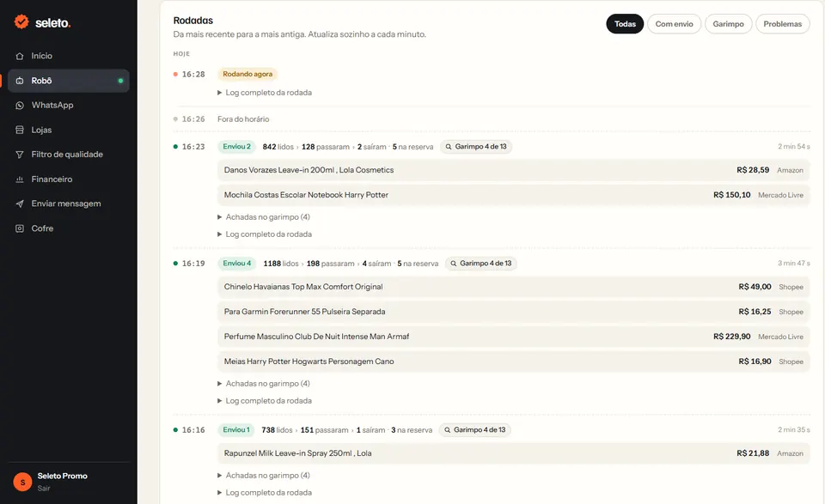Screen dimensions: 825x504
Task: Click the Enviou 1 badge
Action: pyautogui.click(x=236, y=430)
